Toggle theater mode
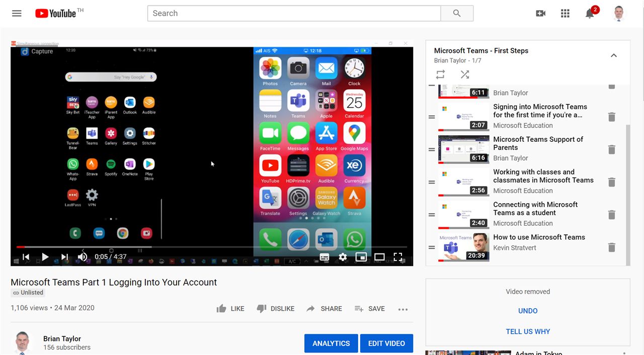 tap(379, 257)
